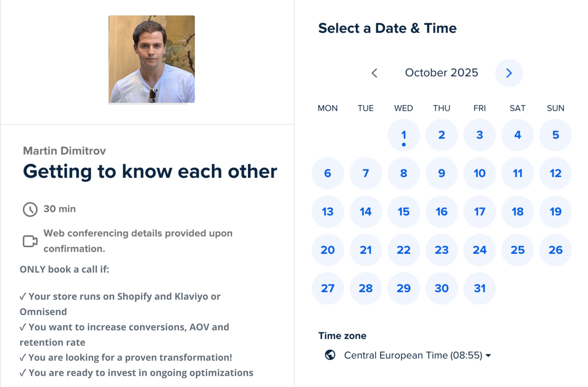Screen dimensions: 588x387
Task: Select Monday October 20
Action: click(x=328, y=250)
